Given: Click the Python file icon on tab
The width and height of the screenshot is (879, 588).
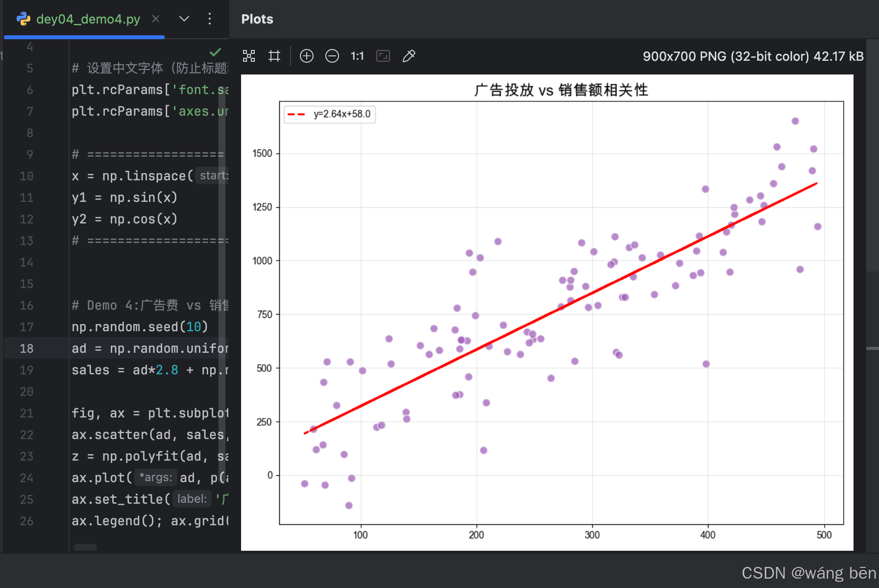Looking at the screenshot, I should (24, 19).
